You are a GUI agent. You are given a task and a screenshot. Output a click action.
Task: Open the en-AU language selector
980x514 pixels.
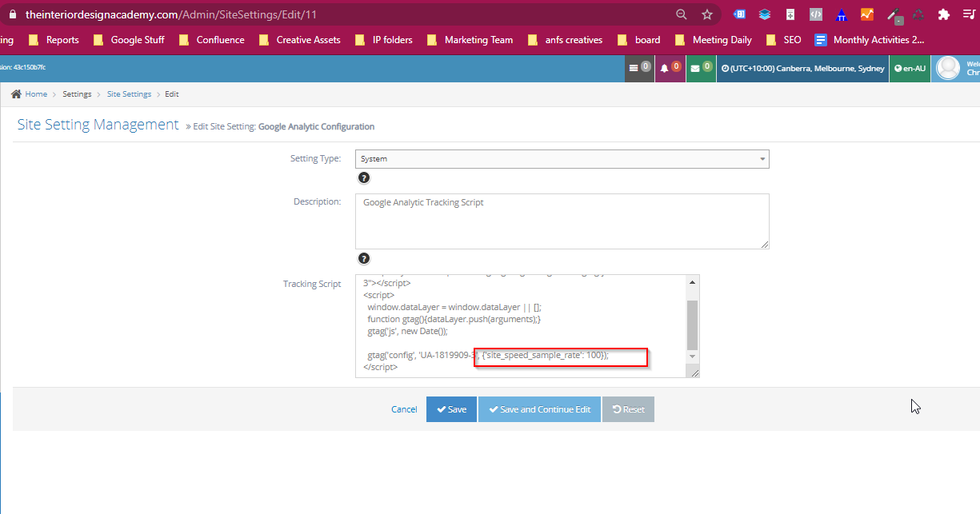pyautogui.click(x=910, y=68)
